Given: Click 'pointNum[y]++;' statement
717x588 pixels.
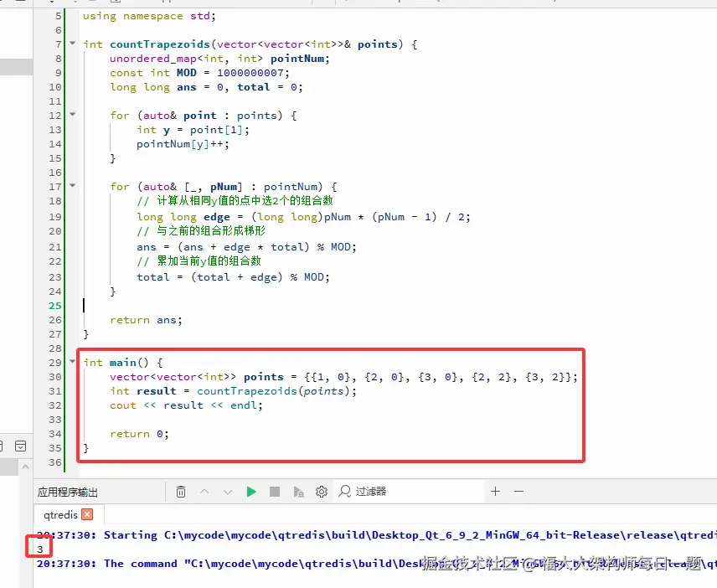Looking at the screenshot, I should [183, 144].
